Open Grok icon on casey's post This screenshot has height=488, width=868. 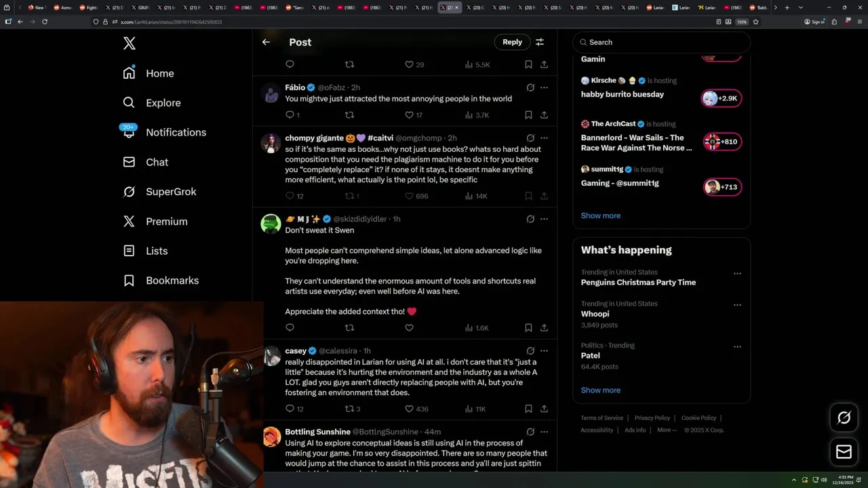click(x=530, y=351)
